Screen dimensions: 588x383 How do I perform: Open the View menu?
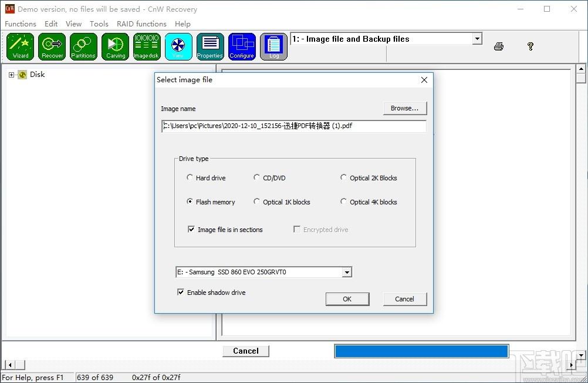coord(73,23)
